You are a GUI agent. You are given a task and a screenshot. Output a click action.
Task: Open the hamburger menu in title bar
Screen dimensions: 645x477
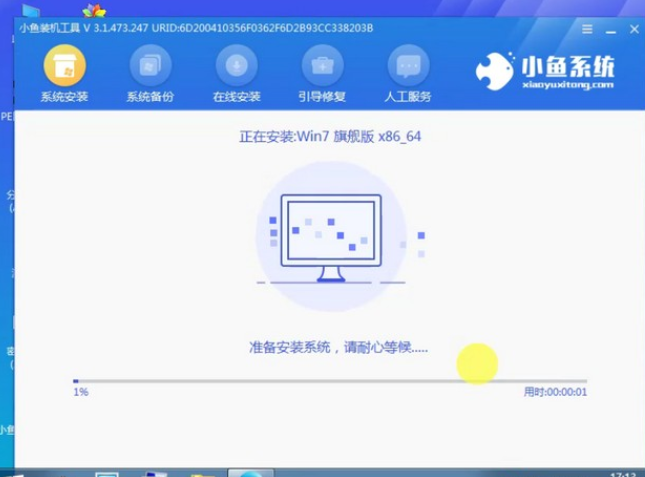(x=587, y=29)
